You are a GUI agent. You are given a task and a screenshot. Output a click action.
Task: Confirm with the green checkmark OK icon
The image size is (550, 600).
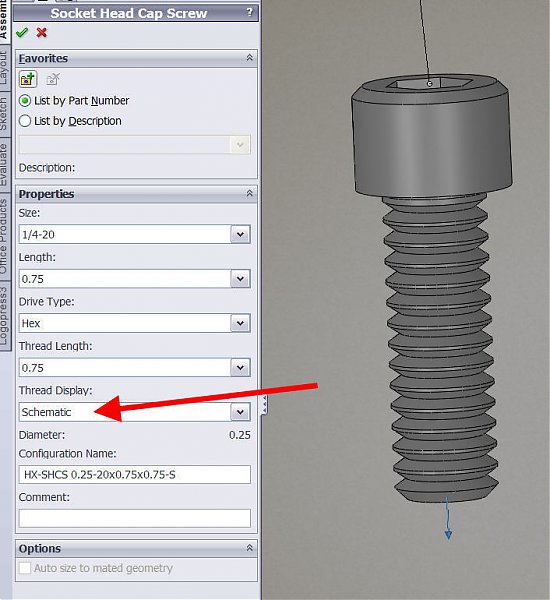(x=22, y=33)
